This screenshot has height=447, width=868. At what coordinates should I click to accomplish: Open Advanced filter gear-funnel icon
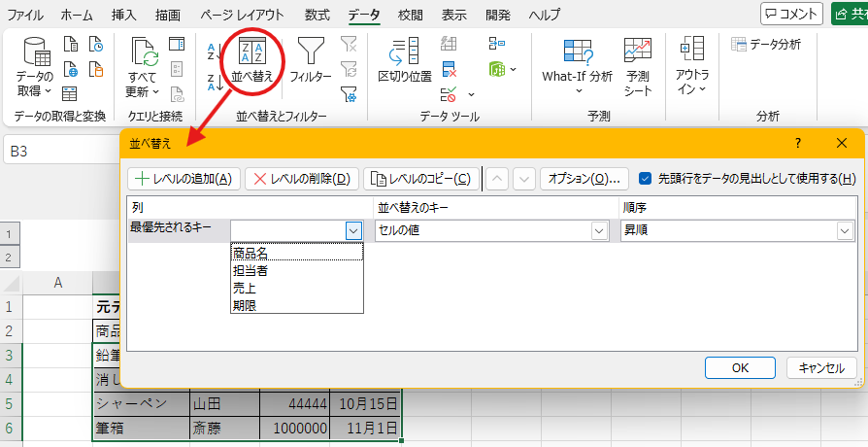tap(349, 94)
